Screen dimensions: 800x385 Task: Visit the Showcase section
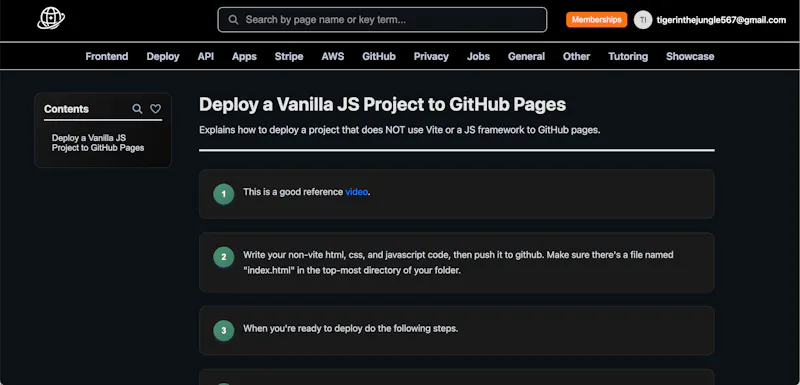[x=690, y=56]
